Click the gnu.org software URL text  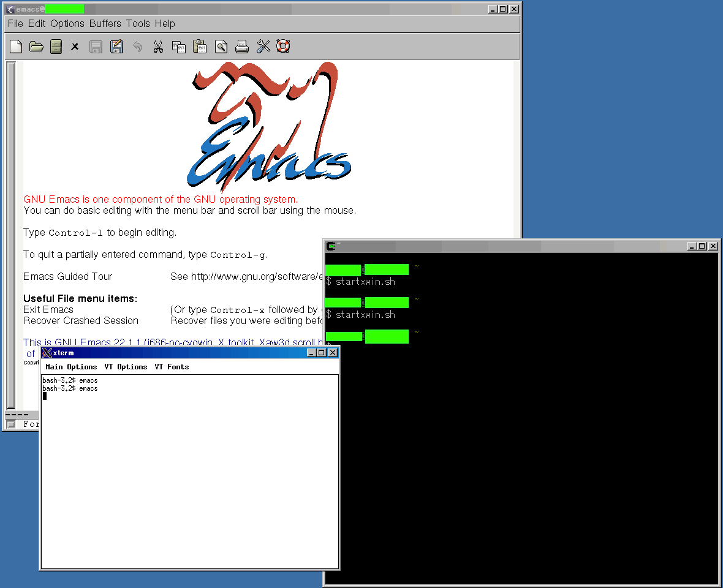click(x=256, y=276)
